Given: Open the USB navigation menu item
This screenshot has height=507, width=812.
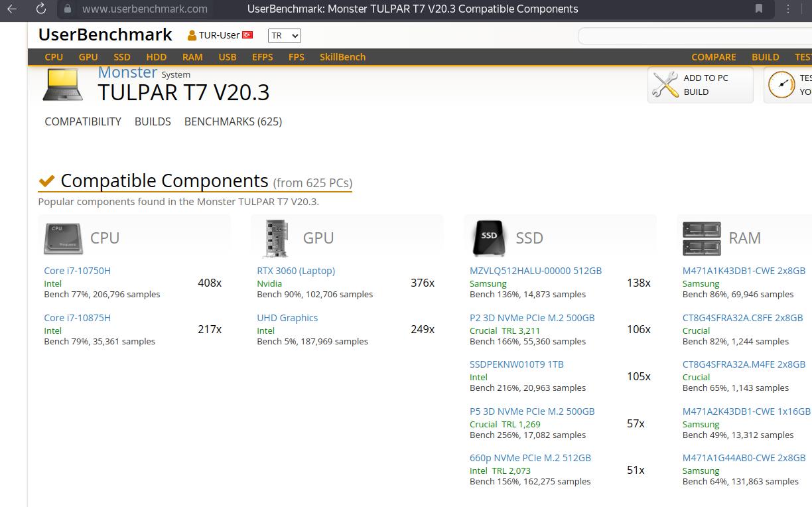Looking at the screenshot, I should click(x=228, y=57).
